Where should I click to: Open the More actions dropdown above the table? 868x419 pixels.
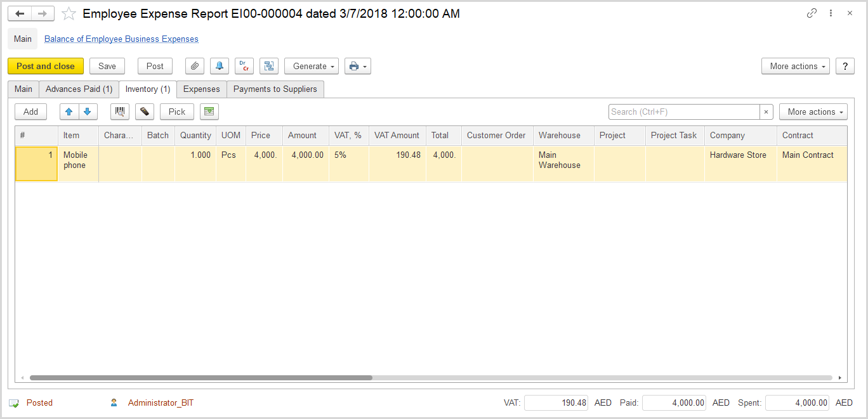(813, 112)
